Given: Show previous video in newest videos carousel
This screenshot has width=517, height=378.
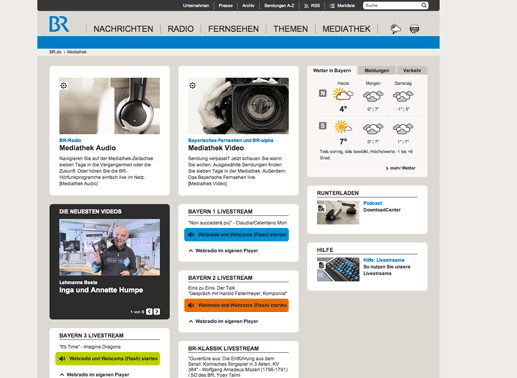Looking at the screenshot, I should click(x=149, y=312).
